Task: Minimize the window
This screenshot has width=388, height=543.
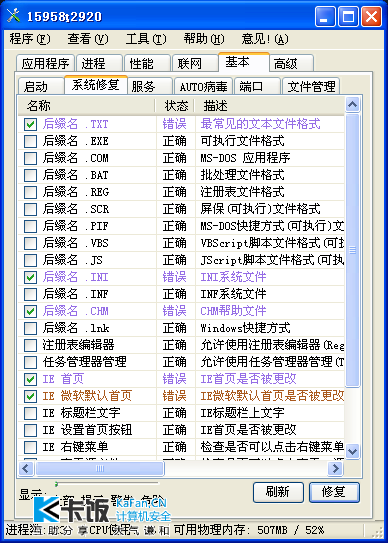Action: pos(325,16)
